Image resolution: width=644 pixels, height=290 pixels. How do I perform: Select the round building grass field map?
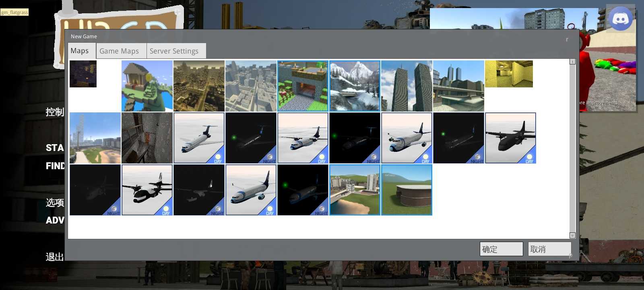coord(407,190)
